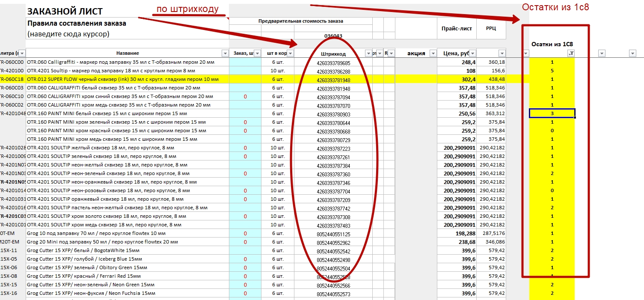Select the Предварительная стоимость заказа header cell
The image size is (644, 300).
(x=300, y=21)
